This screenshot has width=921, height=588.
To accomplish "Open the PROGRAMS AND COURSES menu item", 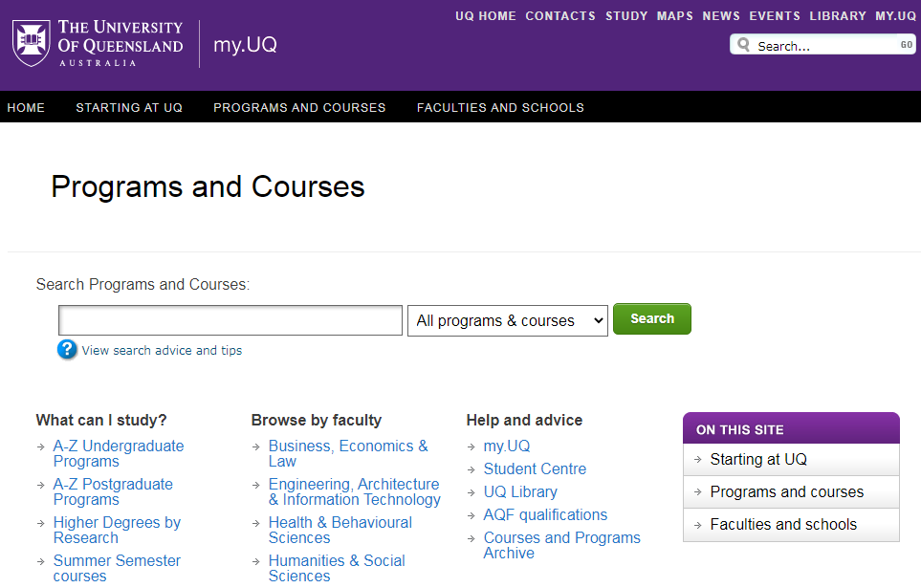I will (x=299, y=107).
